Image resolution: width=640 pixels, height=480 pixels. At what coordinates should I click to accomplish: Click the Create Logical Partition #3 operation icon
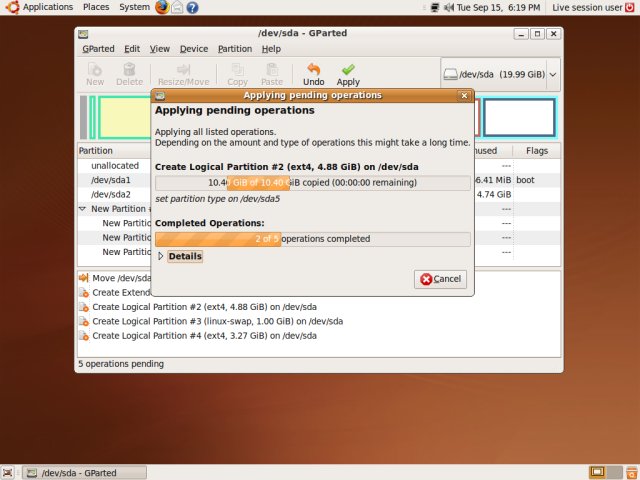coord(84,321)
